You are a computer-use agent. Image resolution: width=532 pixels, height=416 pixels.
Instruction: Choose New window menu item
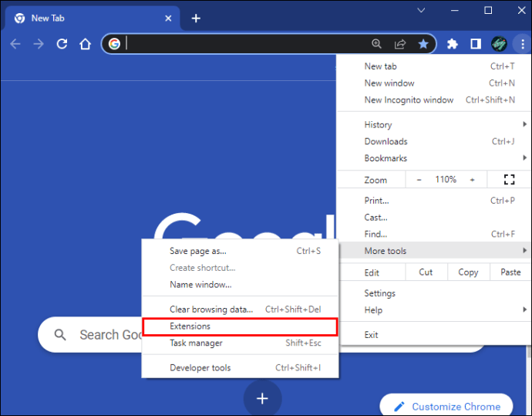[434, 83]
